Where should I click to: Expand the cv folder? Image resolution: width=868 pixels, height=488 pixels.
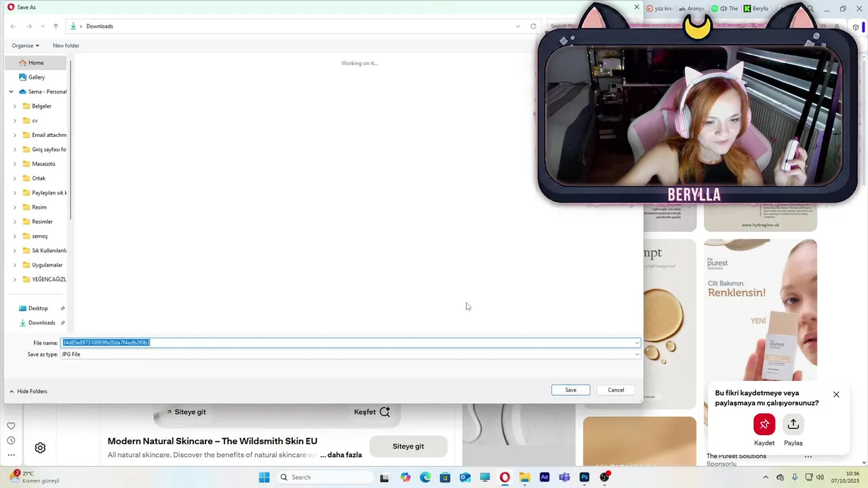[x=15, y=121]
